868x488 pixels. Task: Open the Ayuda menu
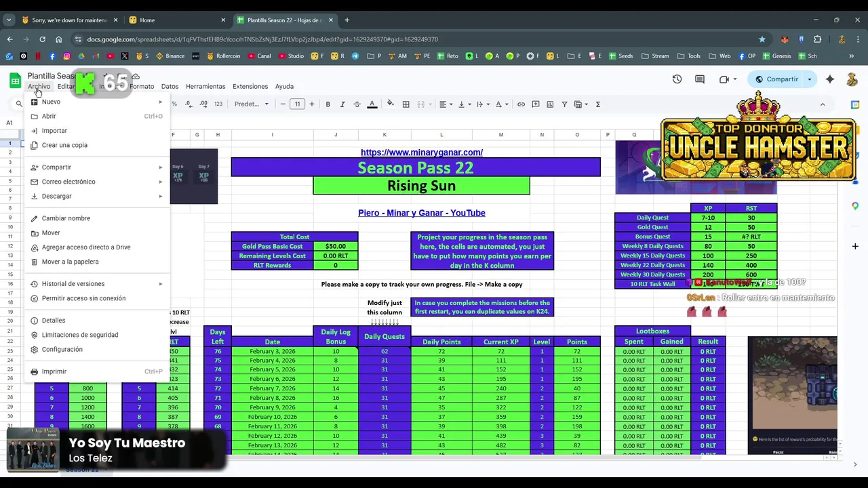click(284, 86)
